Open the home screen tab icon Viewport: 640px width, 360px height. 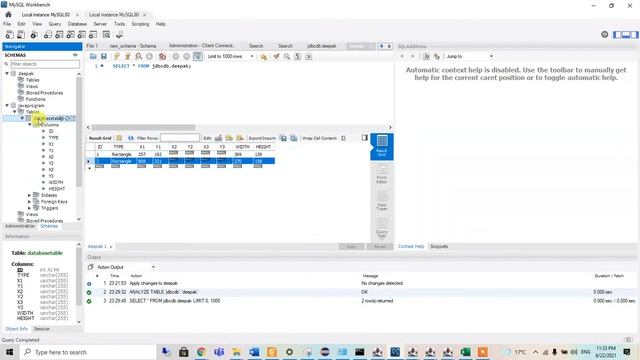8,14
